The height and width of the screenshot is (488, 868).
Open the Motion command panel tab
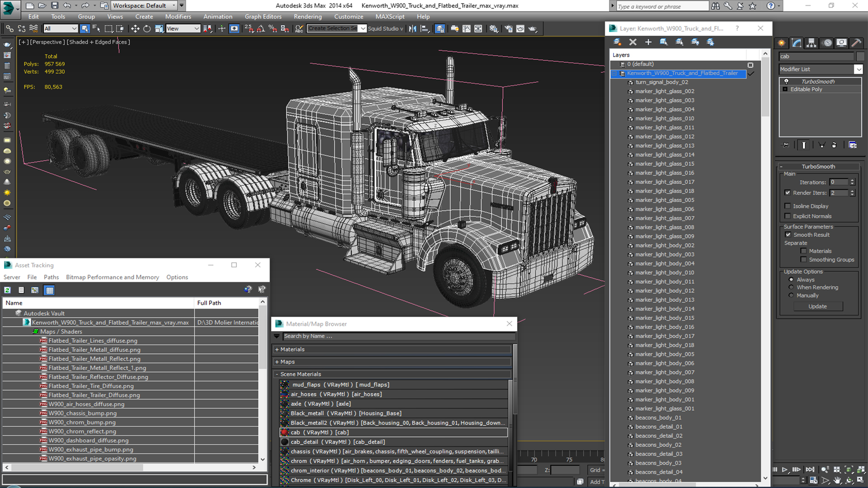(827, 43)
